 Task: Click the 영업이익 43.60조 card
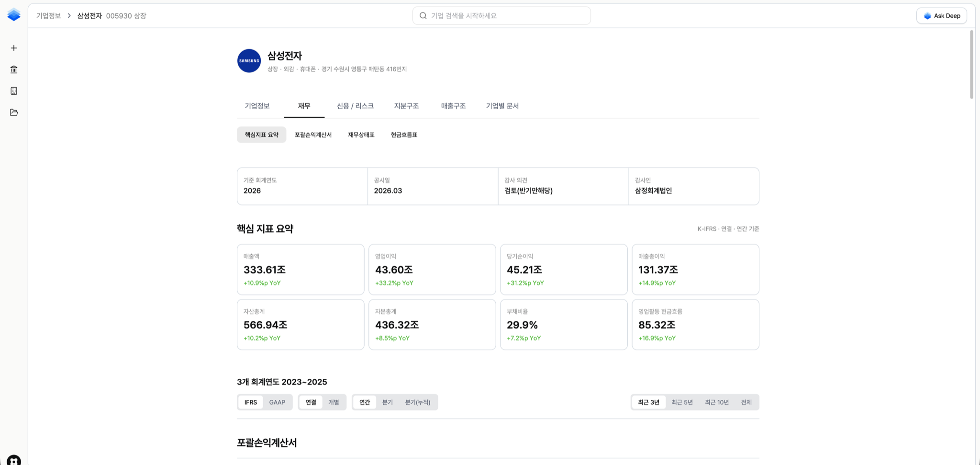432,270
